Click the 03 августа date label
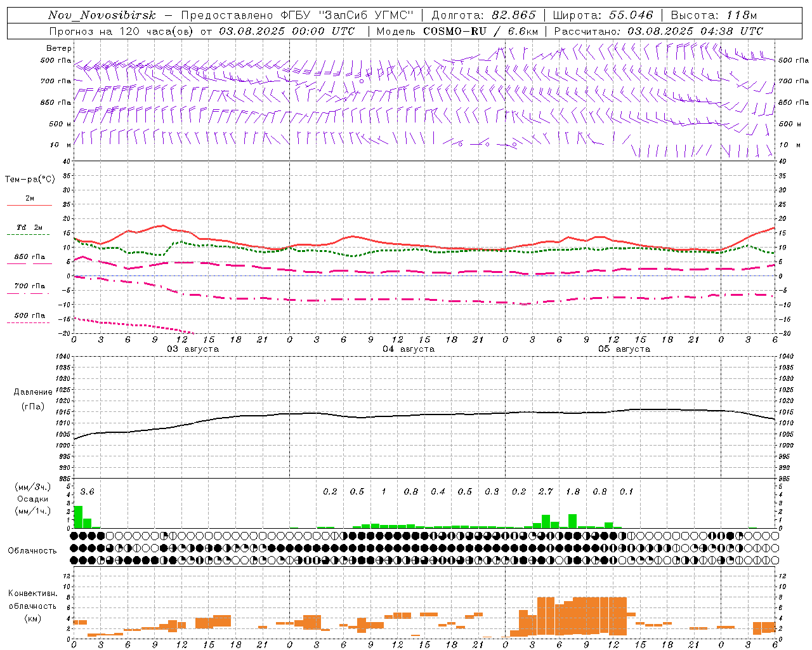 (193, 349)
